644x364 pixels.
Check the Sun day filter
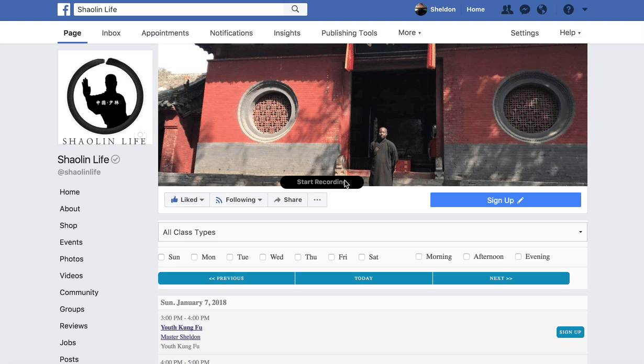coord(161,257)
